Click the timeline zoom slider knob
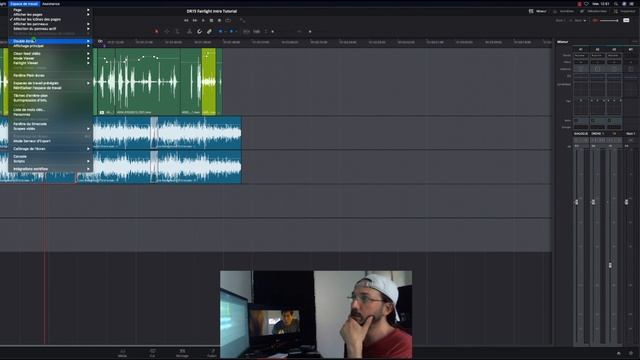This screenshot has height=360, width=640. pyautogui.click(x=310, y=31)
